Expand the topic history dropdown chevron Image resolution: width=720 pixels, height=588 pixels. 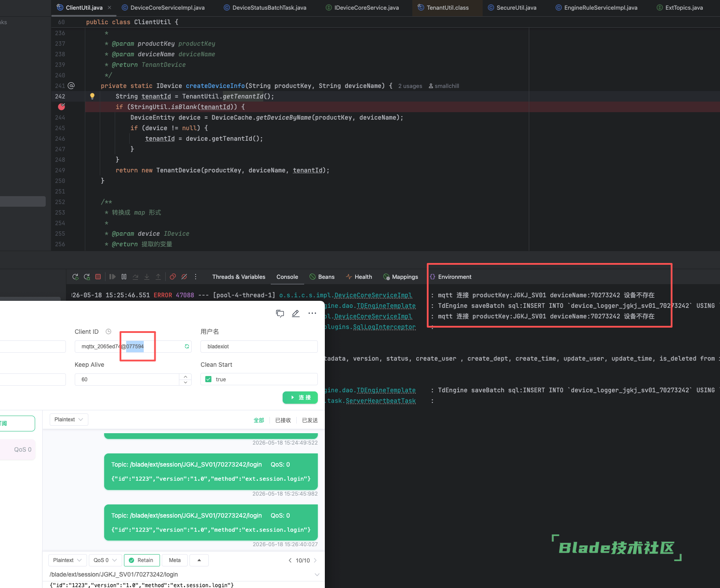click(317, 575)
